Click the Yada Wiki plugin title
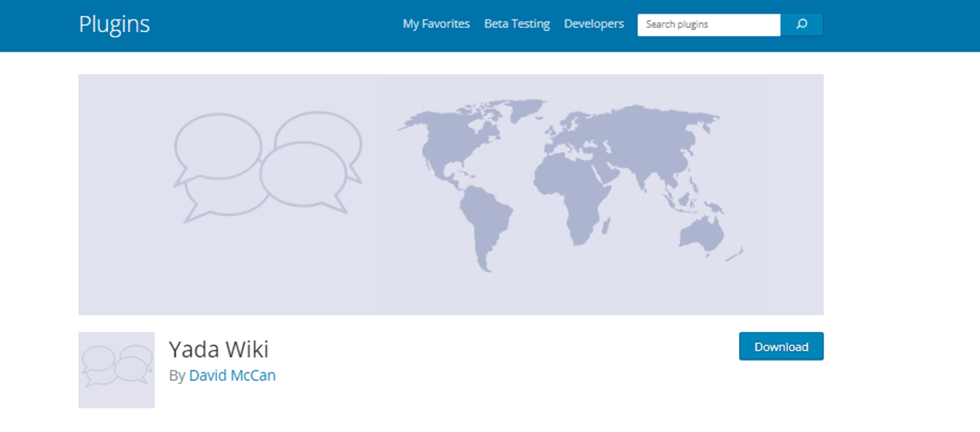This screenshot has height=432, width=980. pos(219,349)
